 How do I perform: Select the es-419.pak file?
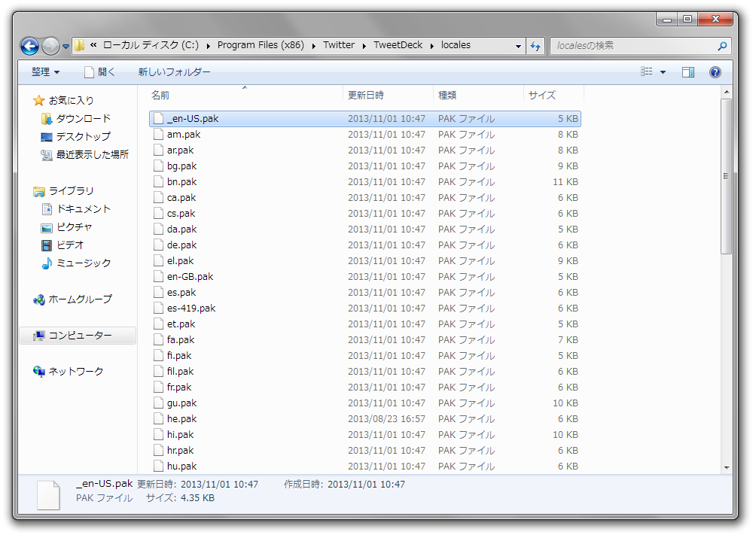click(x=365, y=309)
